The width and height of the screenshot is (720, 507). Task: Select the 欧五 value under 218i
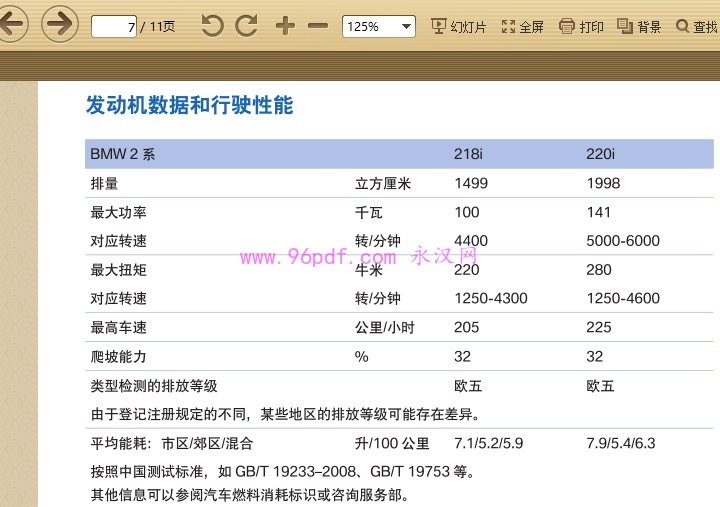coord(468,386)
